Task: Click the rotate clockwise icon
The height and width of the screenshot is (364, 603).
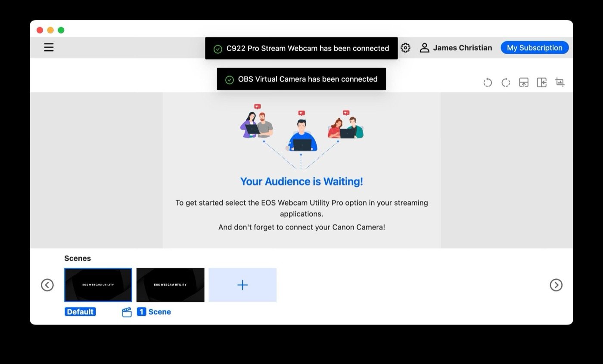Action: point(506,83)
